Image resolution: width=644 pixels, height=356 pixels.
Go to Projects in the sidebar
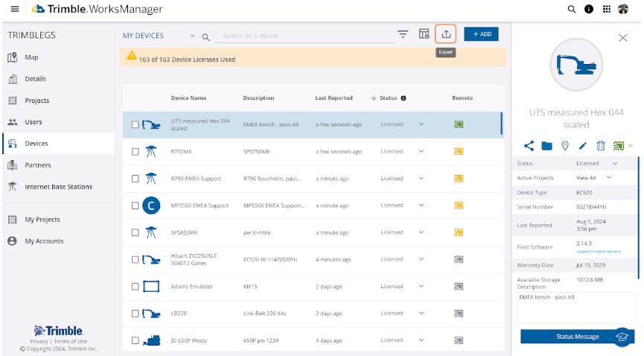click(36, 101)
